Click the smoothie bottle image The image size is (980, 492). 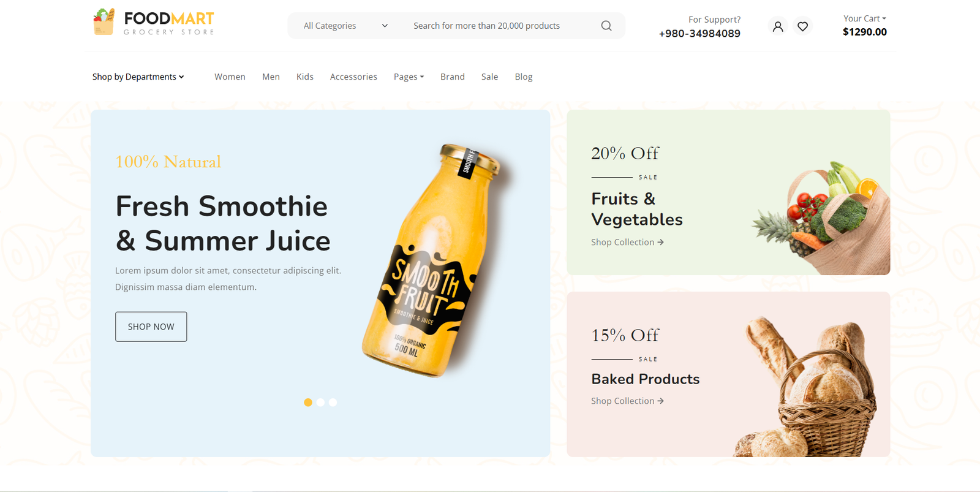coord(431,260)
